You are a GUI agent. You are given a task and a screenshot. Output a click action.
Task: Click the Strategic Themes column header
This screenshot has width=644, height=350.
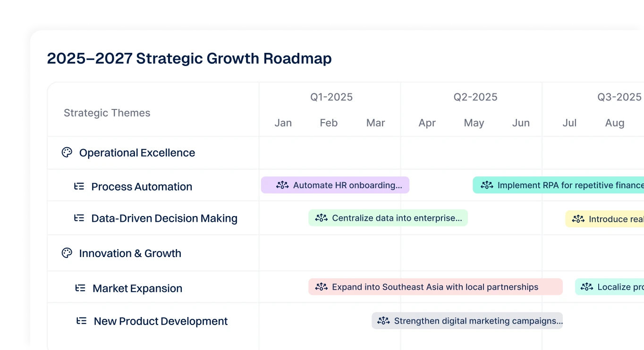pos(107,113)
